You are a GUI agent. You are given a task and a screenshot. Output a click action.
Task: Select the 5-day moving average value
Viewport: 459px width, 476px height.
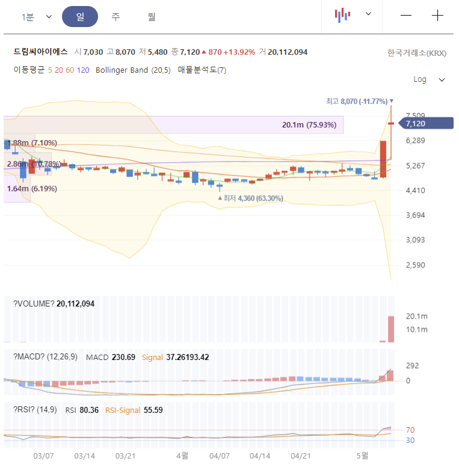(50, 70)
